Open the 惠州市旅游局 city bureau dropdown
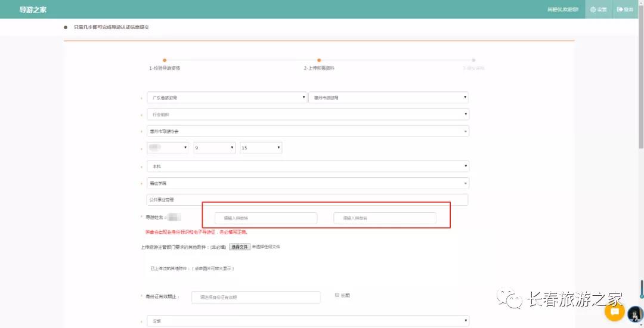 pyautogui.click(x=388, y=97)
